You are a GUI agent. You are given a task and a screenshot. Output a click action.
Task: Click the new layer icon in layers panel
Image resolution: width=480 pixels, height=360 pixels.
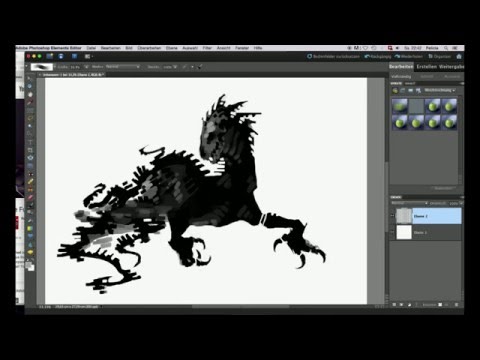click(x=394, y=305)
